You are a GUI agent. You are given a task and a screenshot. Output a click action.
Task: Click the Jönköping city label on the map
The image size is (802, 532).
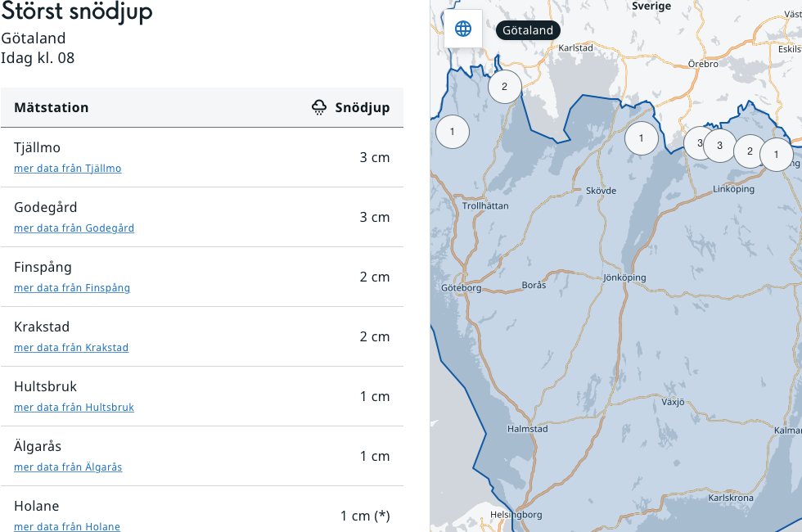coord(624,277)
